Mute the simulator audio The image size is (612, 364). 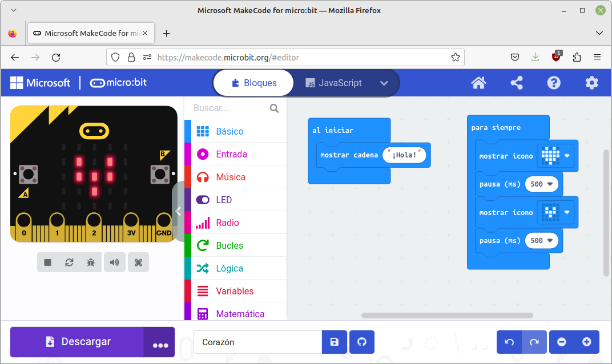(114, 262)
